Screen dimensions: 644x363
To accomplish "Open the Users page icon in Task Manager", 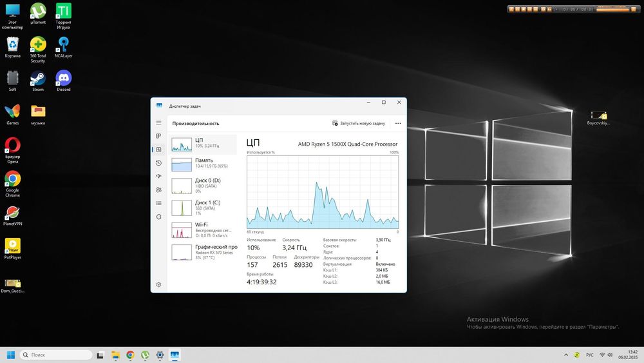I will click(158, 190).
